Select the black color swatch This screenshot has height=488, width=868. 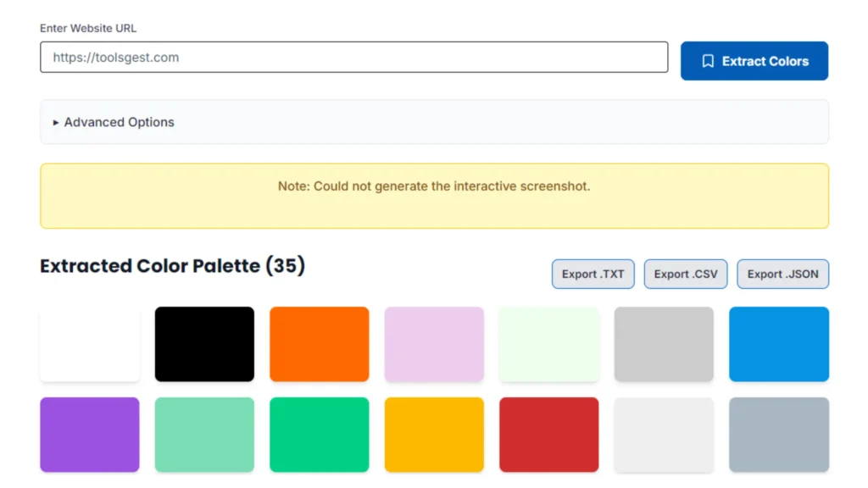pos(204,344)
